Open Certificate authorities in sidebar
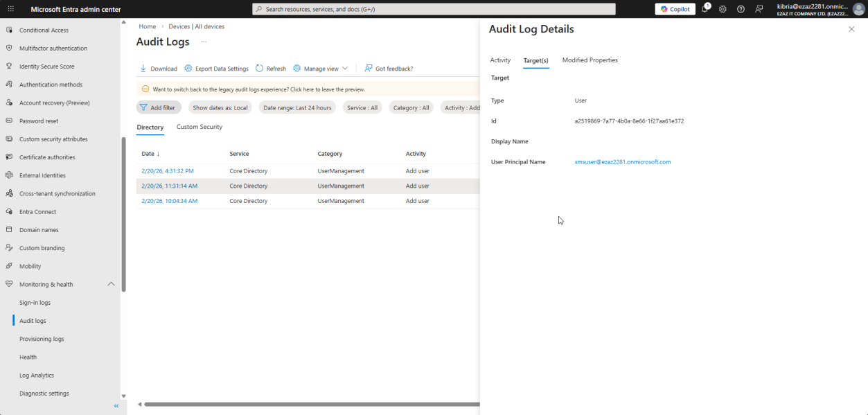 click(48, 157)
